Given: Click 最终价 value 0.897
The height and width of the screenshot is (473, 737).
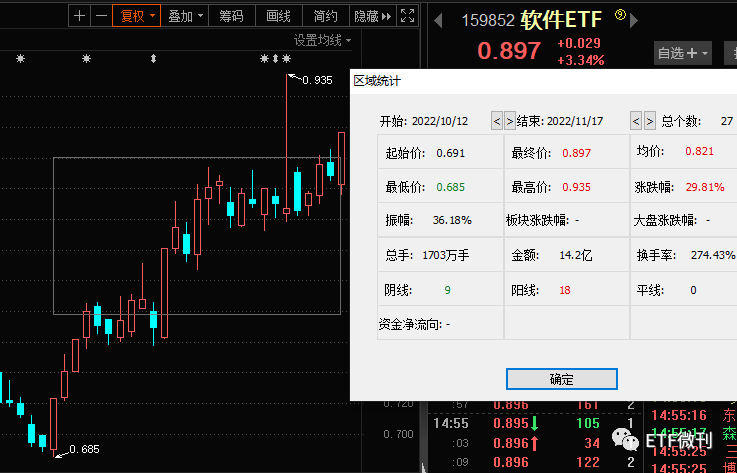Looking at the screenshot, I should pos(577,153).
